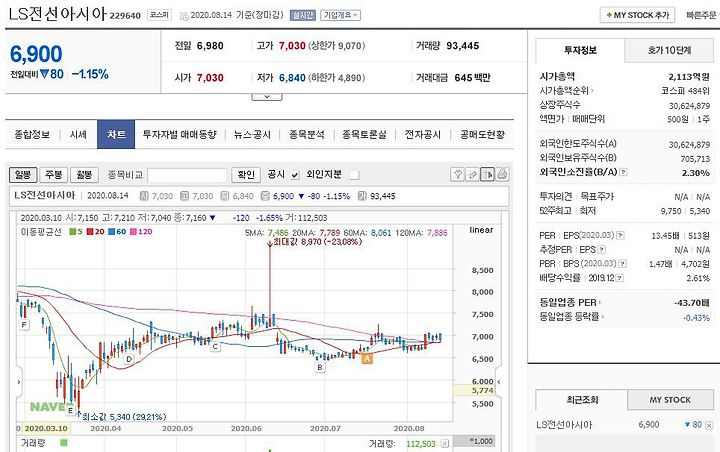Click 빠른주문 link
Image resolution: width=720 pixels, height=452 pixels.
click(701, 15)
